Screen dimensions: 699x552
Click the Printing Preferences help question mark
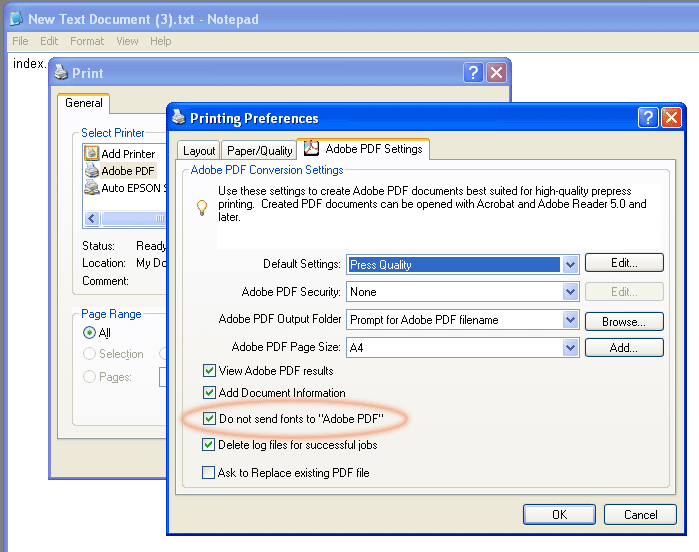(648, 118)
